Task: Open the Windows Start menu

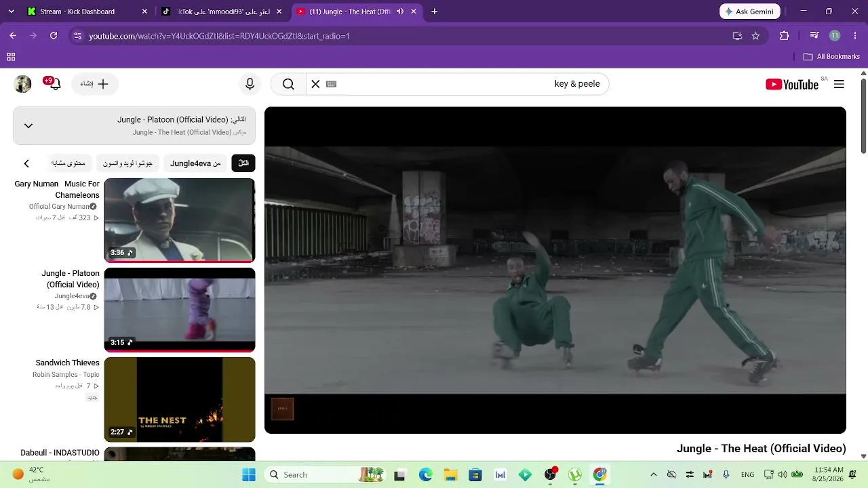Action: tap(249, 474)
